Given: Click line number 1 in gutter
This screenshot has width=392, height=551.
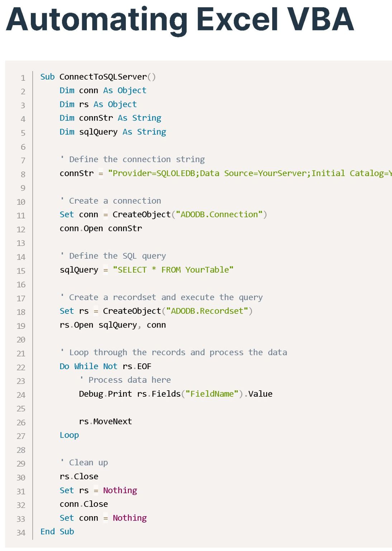Looking at the screenshot, I should 23,78.
